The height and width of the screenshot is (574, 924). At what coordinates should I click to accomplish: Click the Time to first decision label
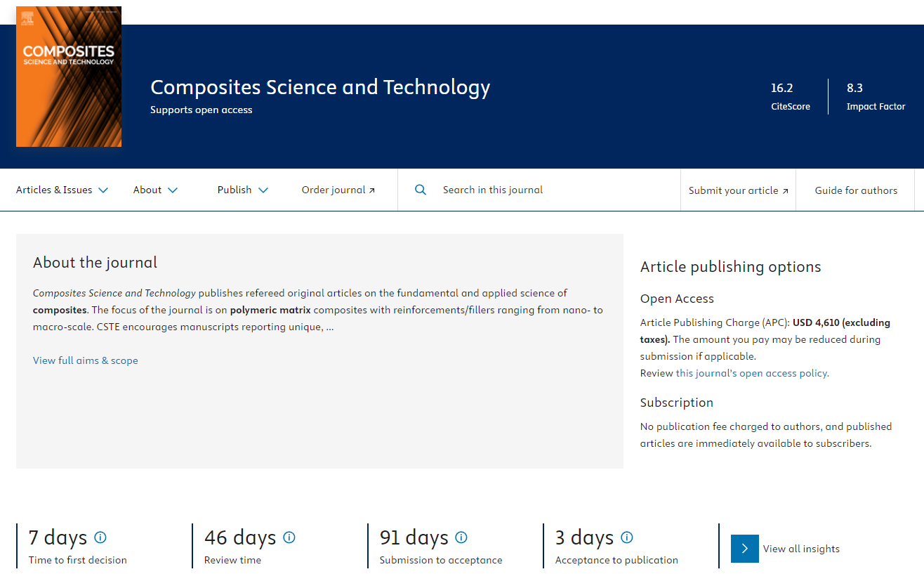point(78,560)
